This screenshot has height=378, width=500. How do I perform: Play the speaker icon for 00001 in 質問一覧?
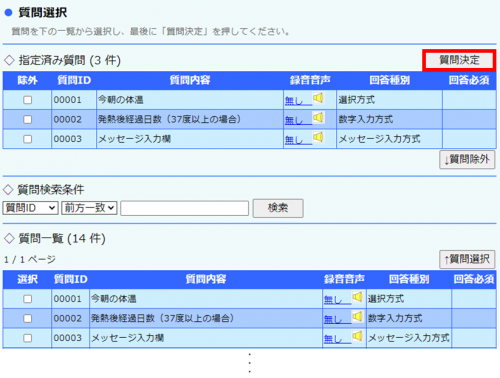(x=357, y=297)
